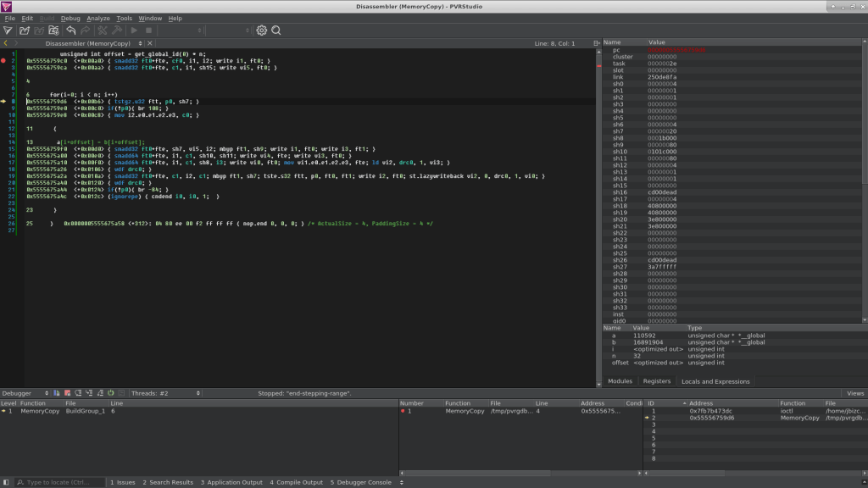Screen dimensions: 868x488
Task: Select thread 1 row with the ioctl function
Action: (755, 411)
